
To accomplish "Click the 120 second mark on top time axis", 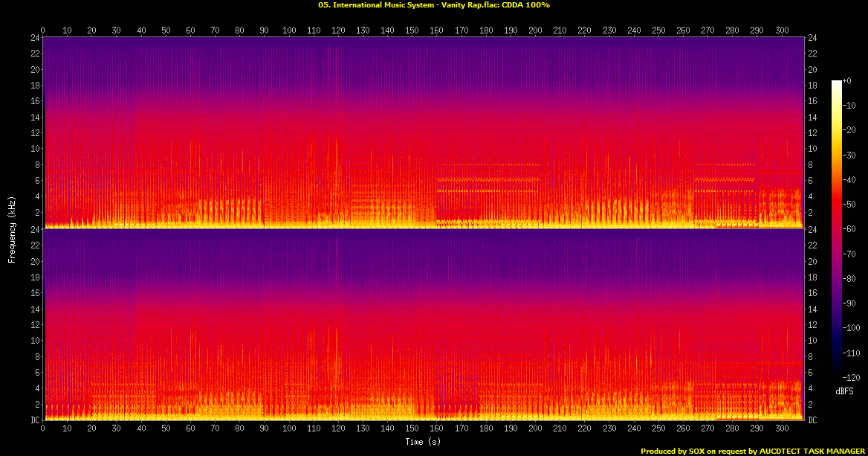I will (x=338, y=30).
